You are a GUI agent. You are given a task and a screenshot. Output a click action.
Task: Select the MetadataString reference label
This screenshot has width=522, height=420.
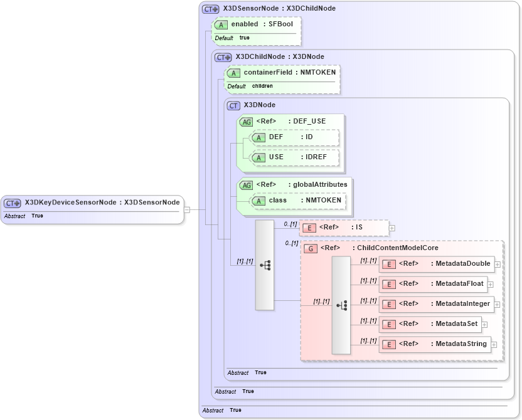443,344
